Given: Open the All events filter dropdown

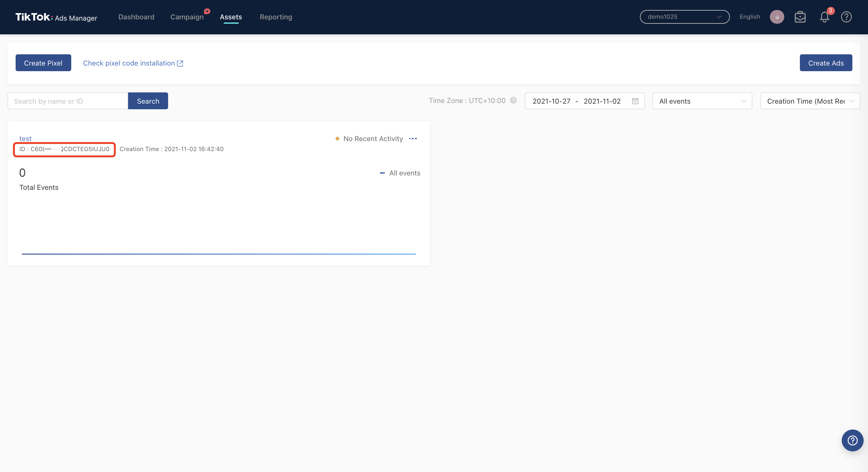Looking at the screenshot, I should click(702, 101).
